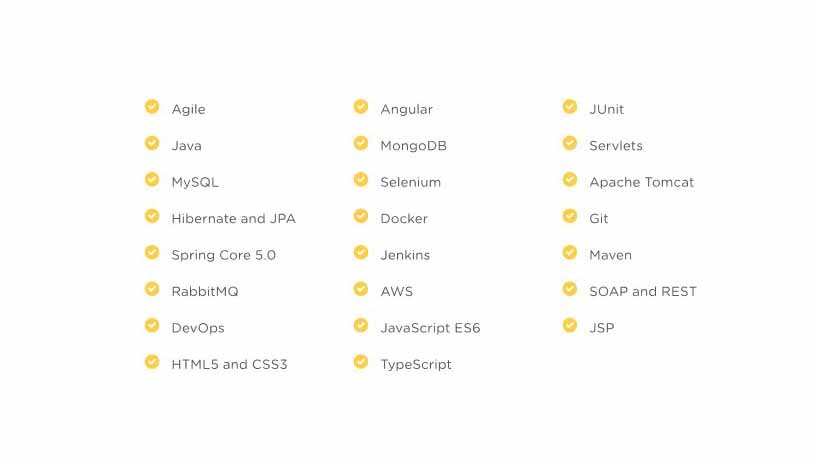
Task: Click the checkmark next to Jenkins
Action: point(361,253)
